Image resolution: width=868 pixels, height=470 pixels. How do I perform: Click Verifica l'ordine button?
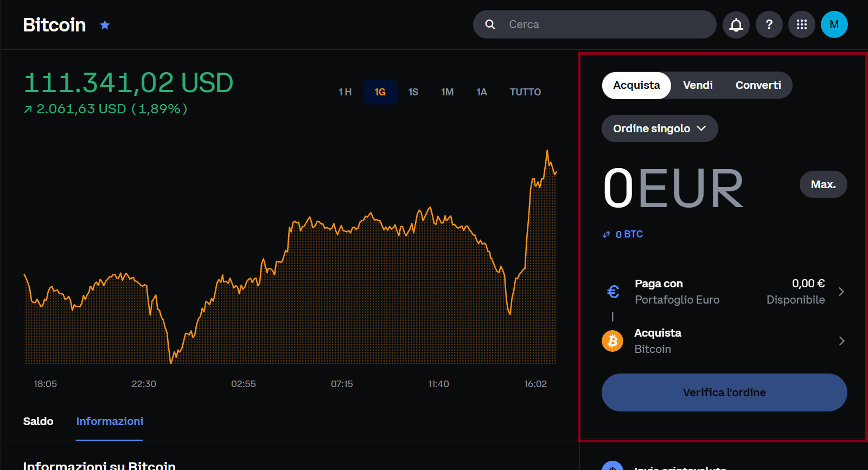724,392
